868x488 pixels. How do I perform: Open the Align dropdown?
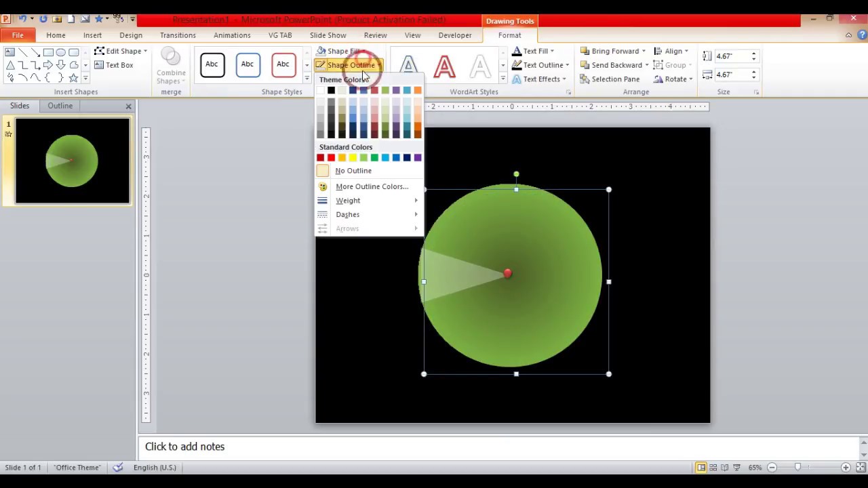(x=671, y=52)
